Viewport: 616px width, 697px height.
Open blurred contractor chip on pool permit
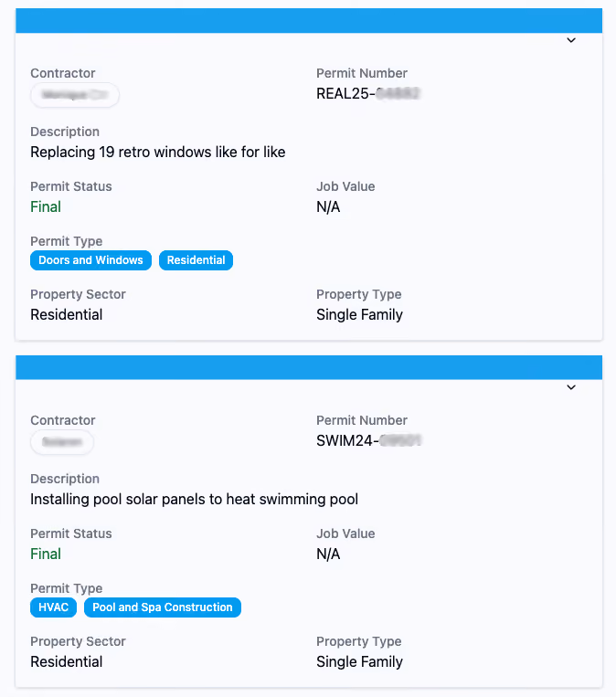[62, 442]
